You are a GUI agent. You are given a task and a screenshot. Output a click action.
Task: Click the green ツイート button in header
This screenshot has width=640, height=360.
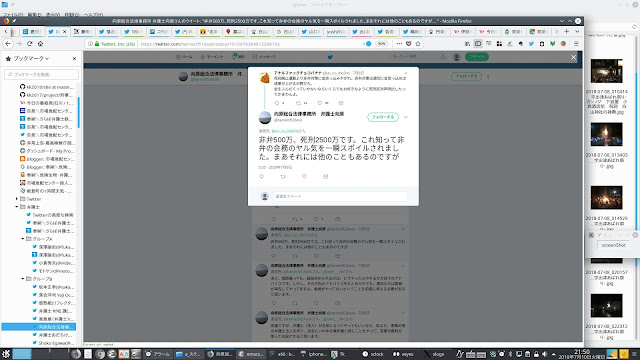coord(477,57)
